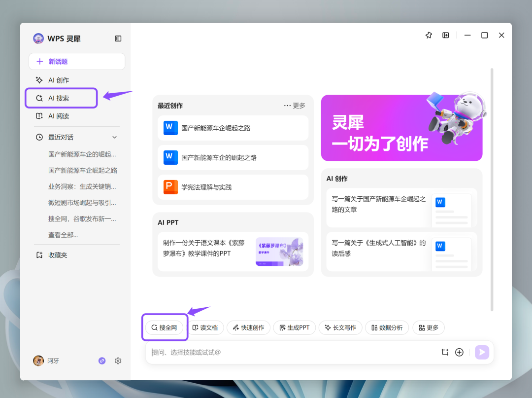The width and height of the screenshot is (532, 398).
Task: Show more recent creations via 更多
Action: [295, 106]
